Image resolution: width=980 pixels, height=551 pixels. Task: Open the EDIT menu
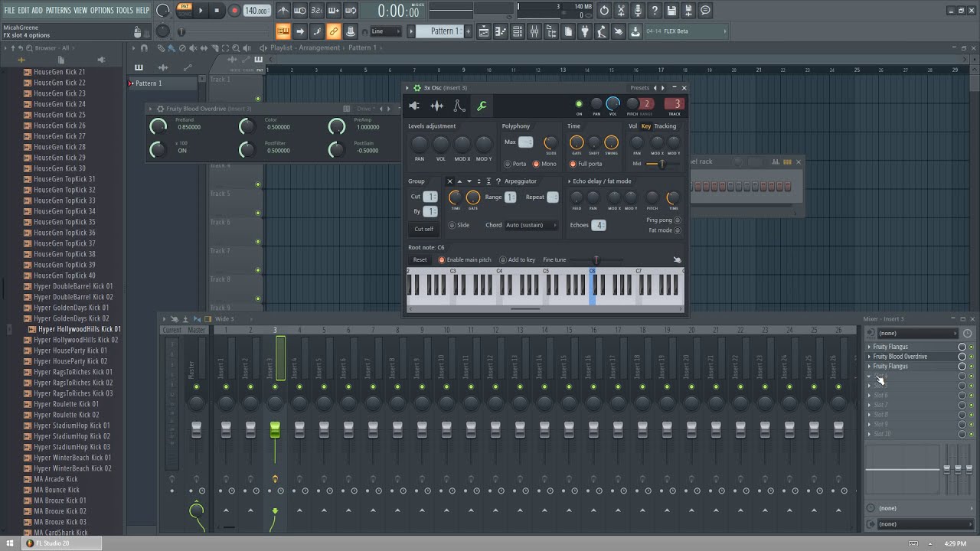[x=23, y=10]
